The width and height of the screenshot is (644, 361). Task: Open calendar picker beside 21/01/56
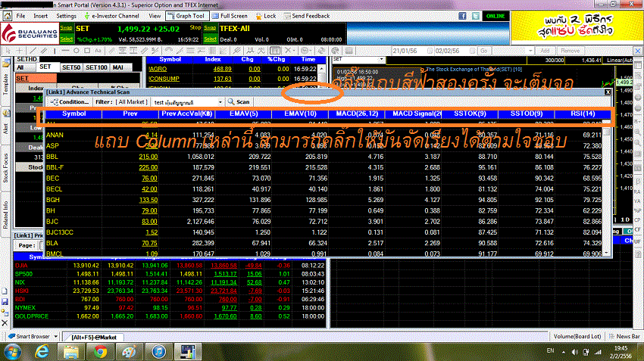(x=430, y=51)
